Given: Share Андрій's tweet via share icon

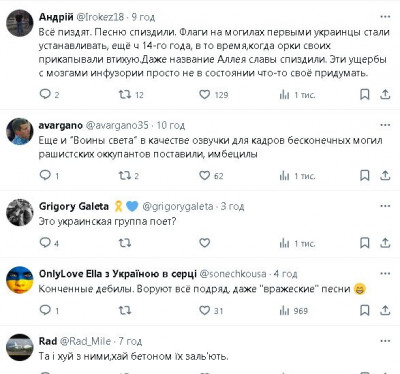Looking at the screenshot, I should coord(385,94).
